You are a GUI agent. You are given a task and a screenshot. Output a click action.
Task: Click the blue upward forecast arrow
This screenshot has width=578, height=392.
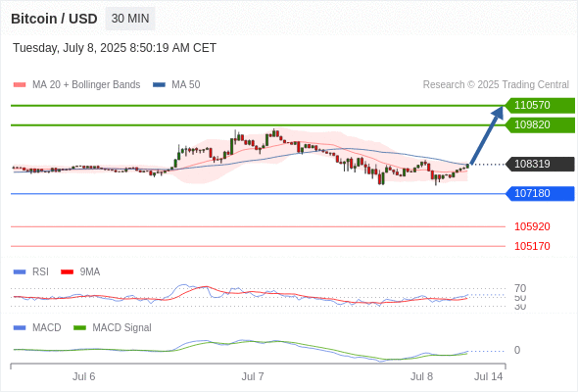pos(487,135)
